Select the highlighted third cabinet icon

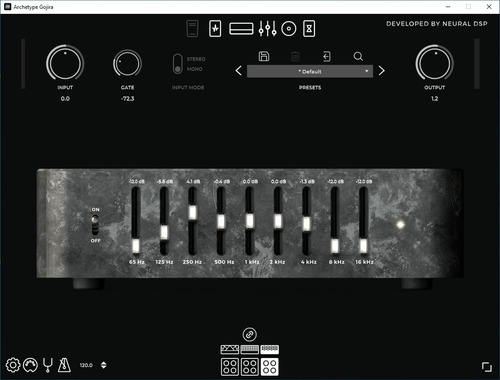tap(270, 366)
